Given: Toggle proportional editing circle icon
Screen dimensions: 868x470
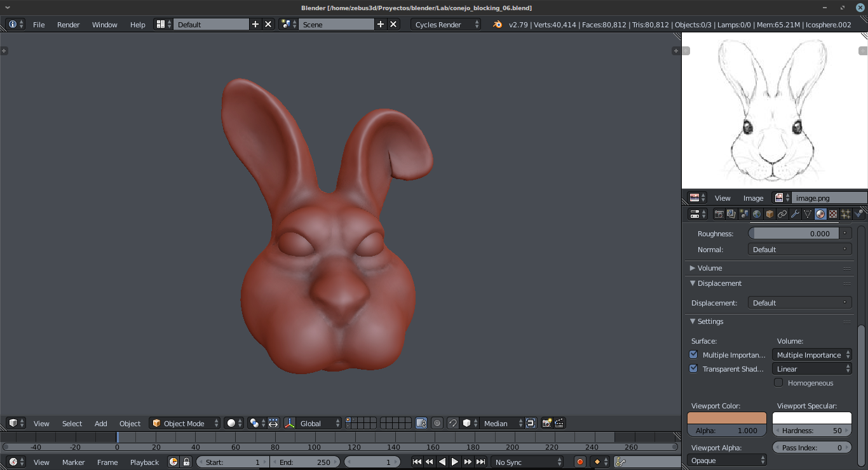Looking at the screenshot, I should 437,423.
